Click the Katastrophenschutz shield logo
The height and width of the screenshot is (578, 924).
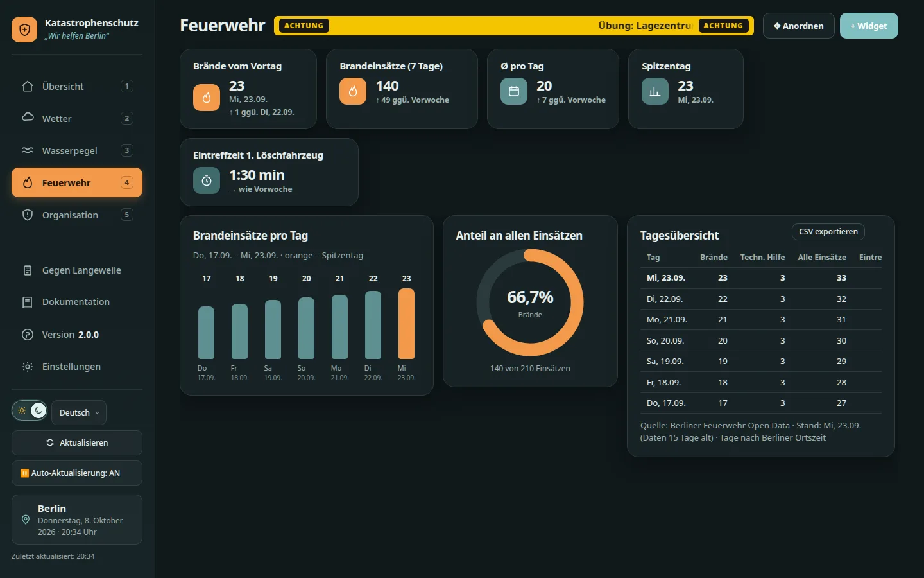24,30
